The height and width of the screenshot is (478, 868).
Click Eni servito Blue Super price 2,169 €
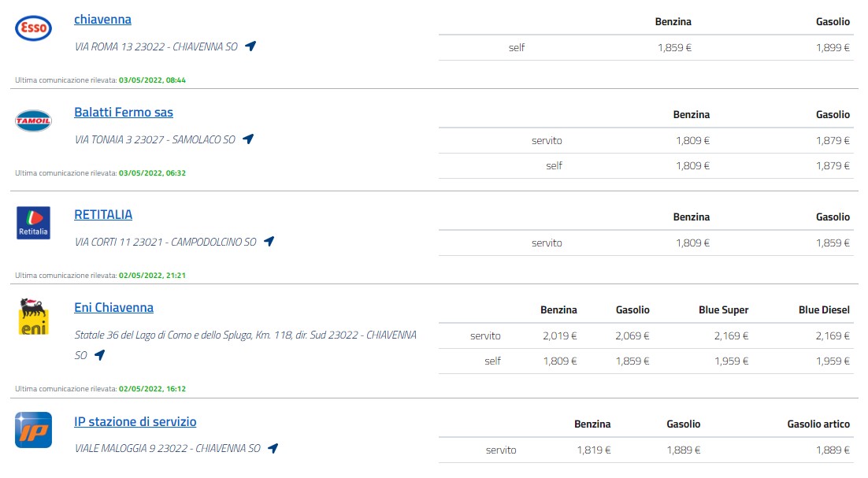[731, 335]
